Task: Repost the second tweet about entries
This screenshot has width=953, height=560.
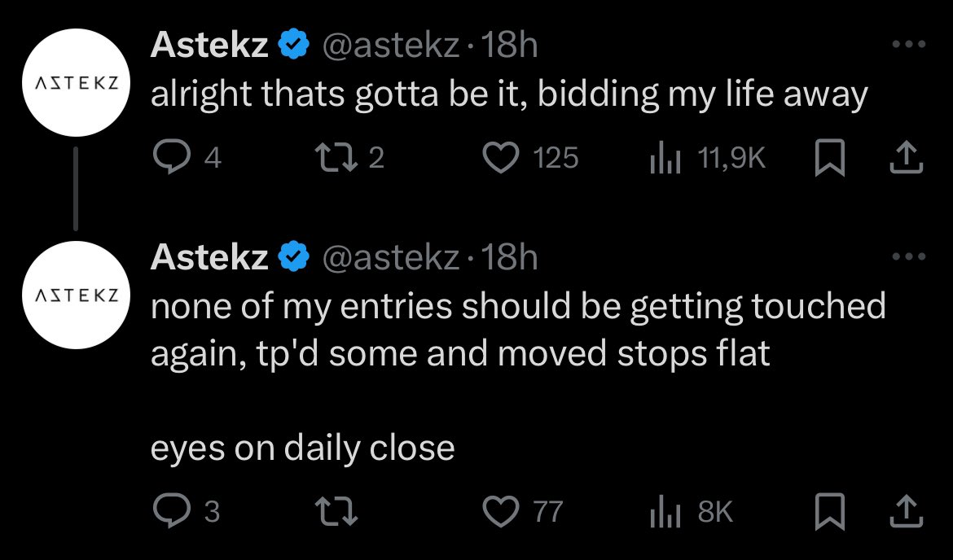Action: pos(336,511)
